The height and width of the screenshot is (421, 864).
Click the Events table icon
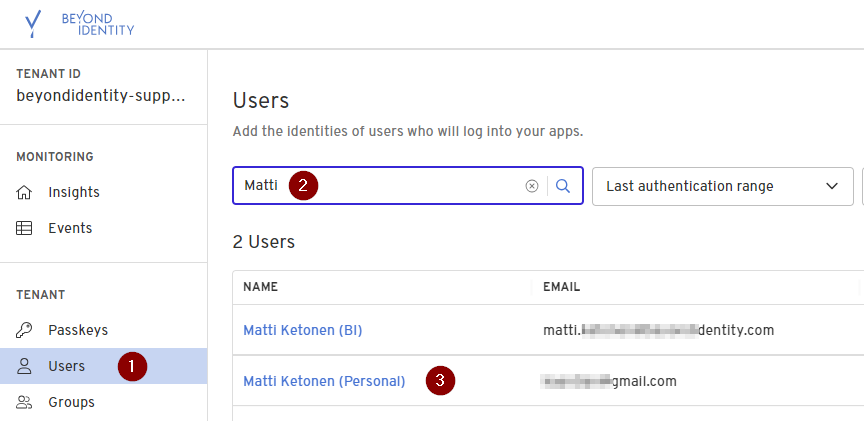[25, 228]
